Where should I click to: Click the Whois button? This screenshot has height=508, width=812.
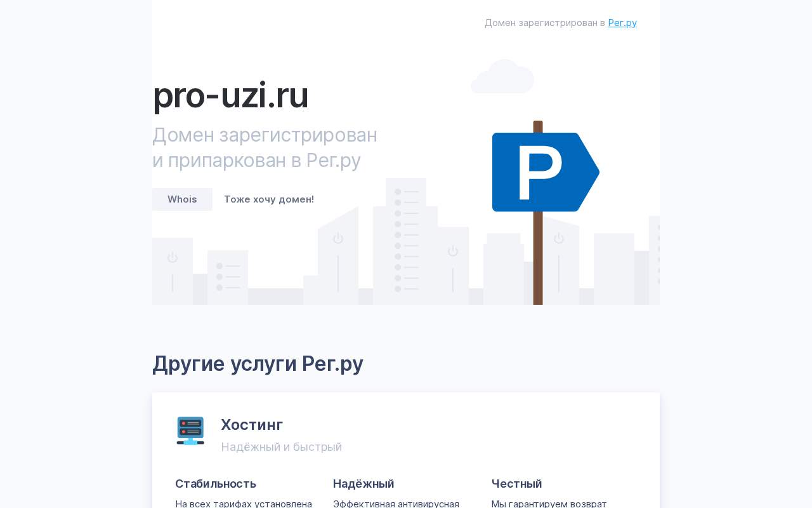[182, 199]
